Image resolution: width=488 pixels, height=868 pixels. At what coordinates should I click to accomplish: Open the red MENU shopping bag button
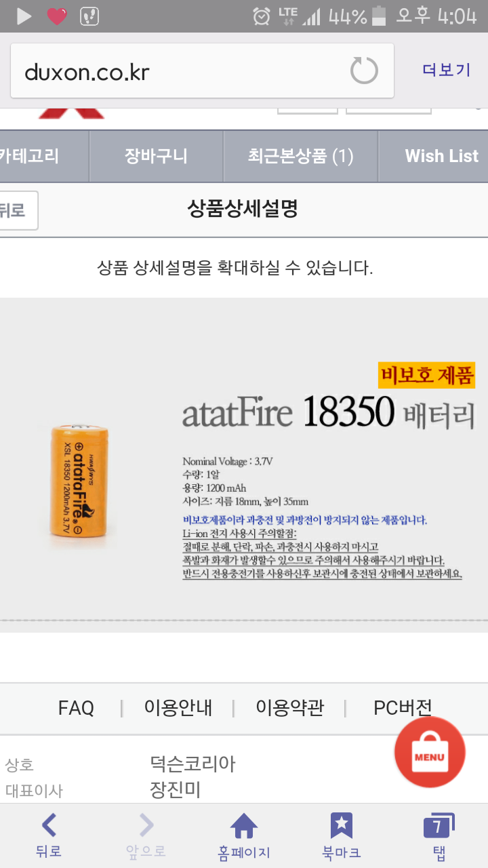(430, 752)
